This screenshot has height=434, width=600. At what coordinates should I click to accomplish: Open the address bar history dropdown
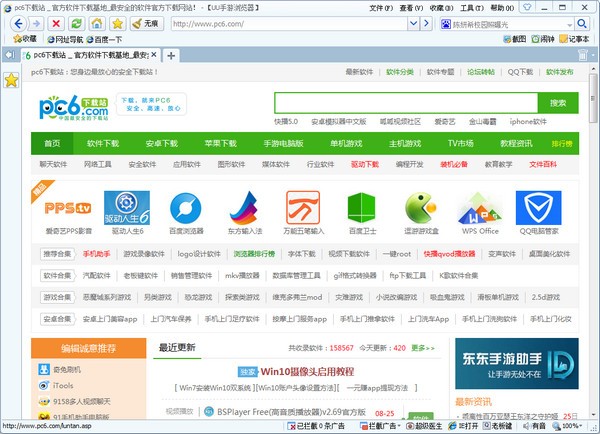click(413, 24)
